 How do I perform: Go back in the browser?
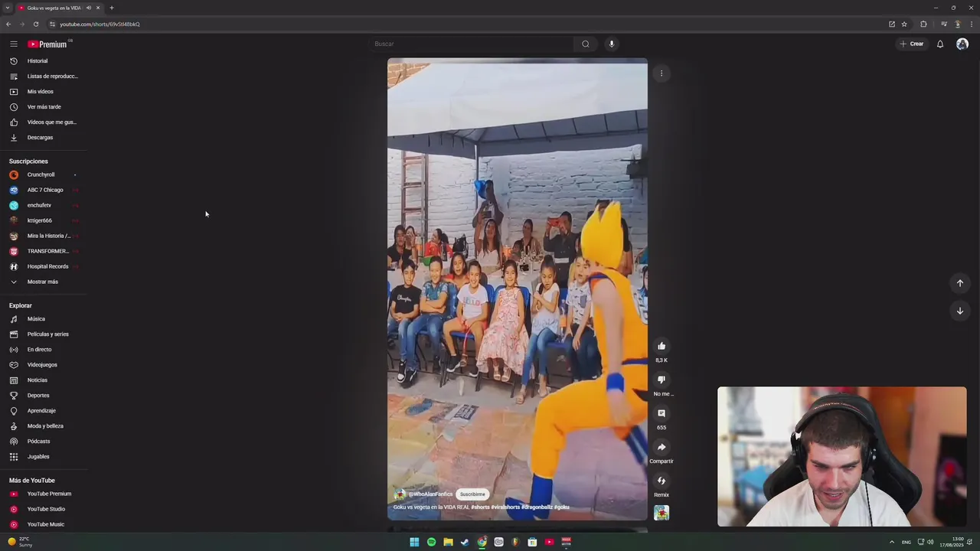8,24
